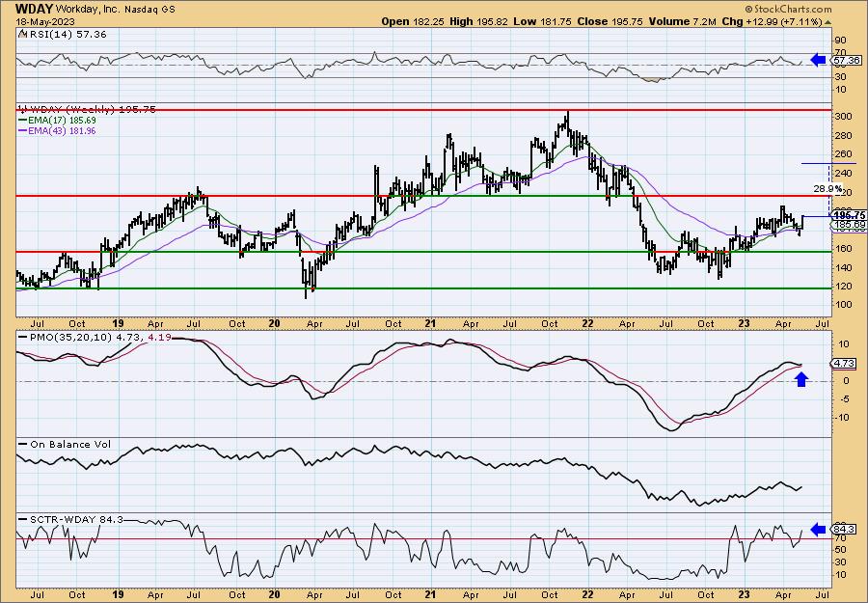Click year 22 on price panel time axis
Screen dimensions: 868x603
click(587, 323)
